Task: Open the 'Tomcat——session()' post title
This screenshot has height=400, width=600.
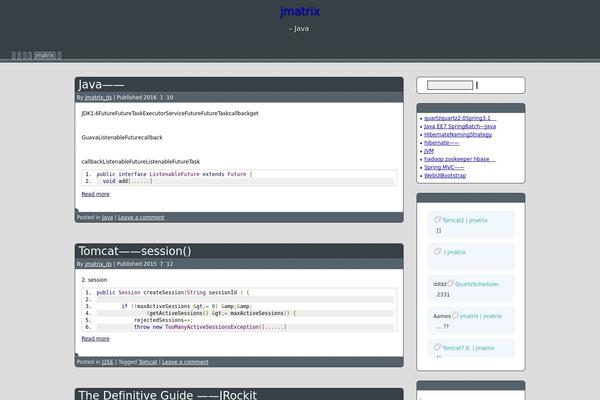Action: tap(135, 251)
